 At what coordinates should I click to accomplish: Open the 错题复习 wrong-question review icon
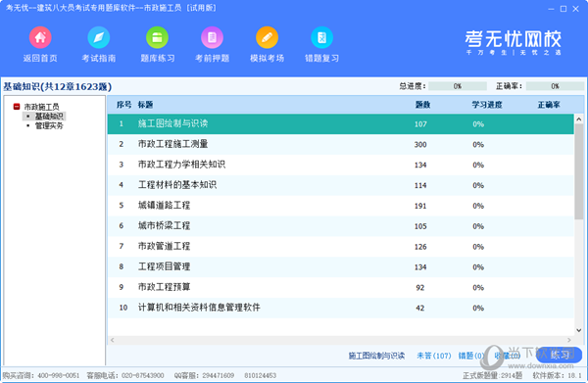click(321, 38)
